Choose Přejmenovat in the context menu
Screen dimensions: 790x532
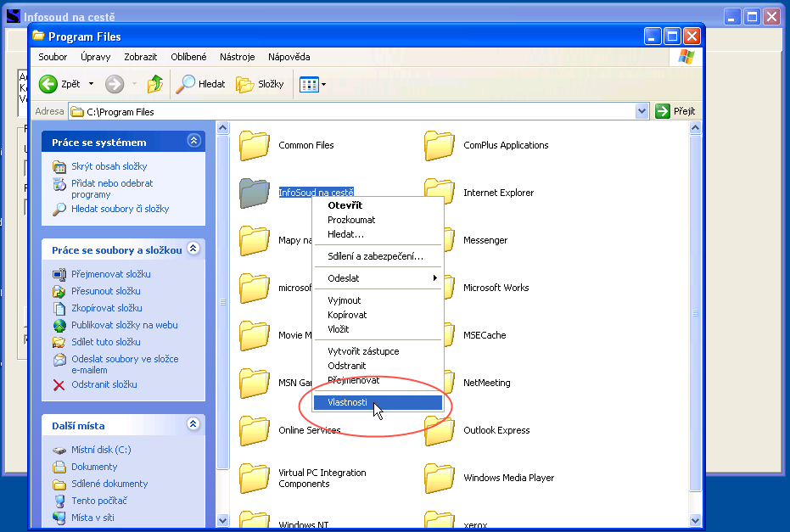378,380
